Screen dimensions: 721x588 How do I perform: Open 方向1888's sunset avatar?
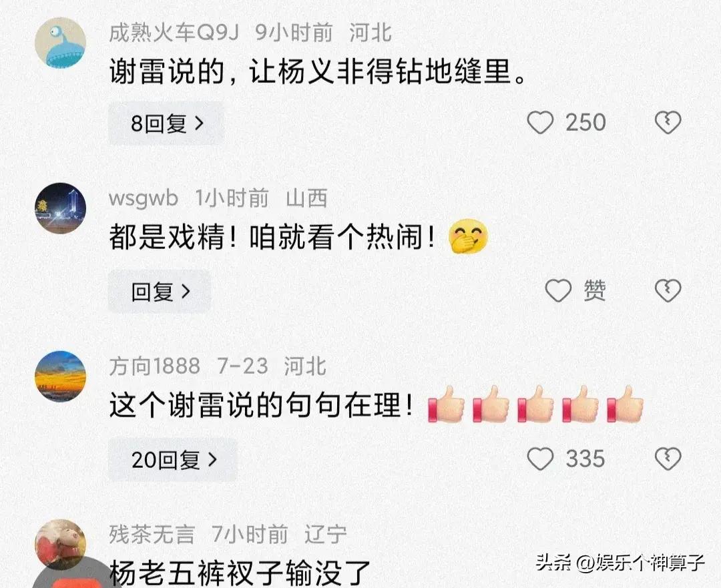pos(60,376)
